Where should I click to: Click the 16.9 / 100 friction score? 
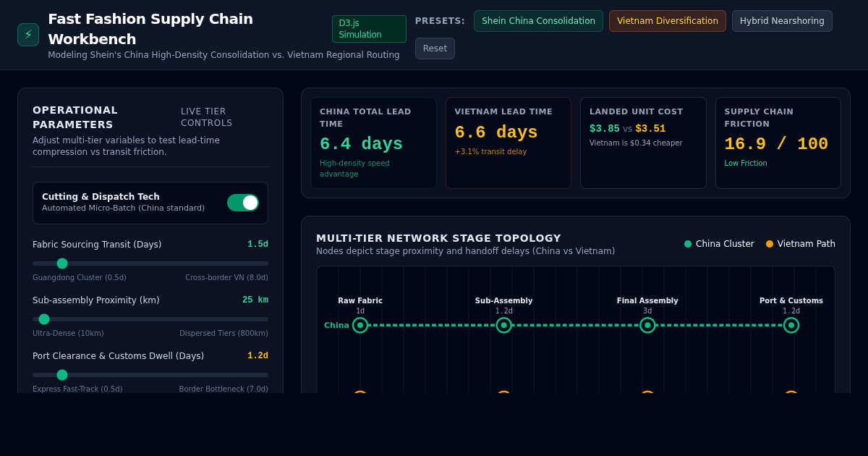776,144
